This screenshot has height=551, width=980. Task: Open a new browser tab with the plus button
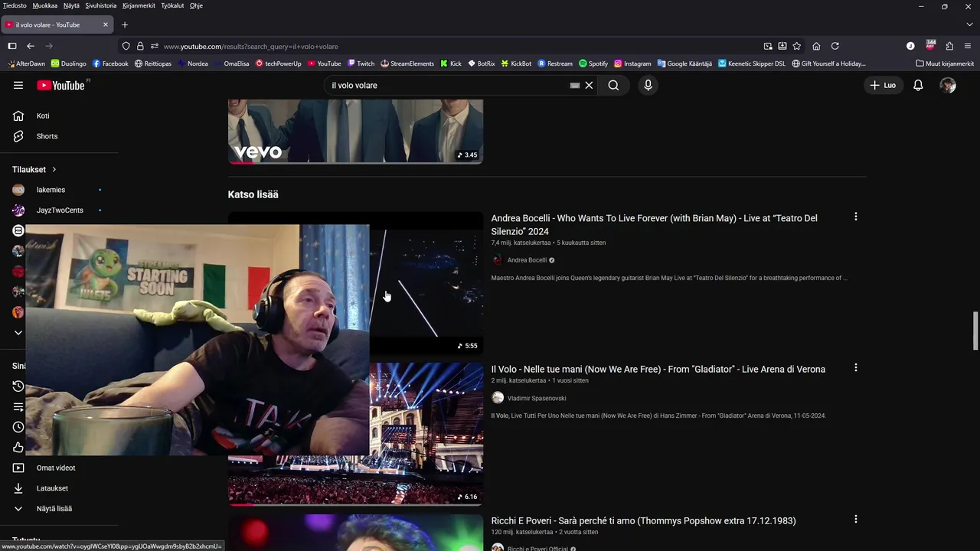pos(125,24)
